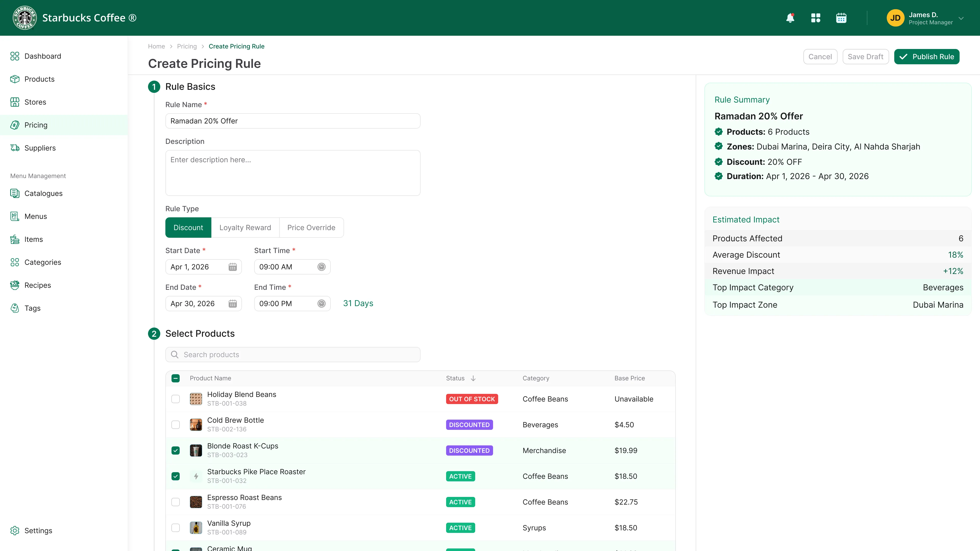980x551 pixels.
Task: Click Cold Brew Bottle product thumbnail
Action: (x=196, y=425)
